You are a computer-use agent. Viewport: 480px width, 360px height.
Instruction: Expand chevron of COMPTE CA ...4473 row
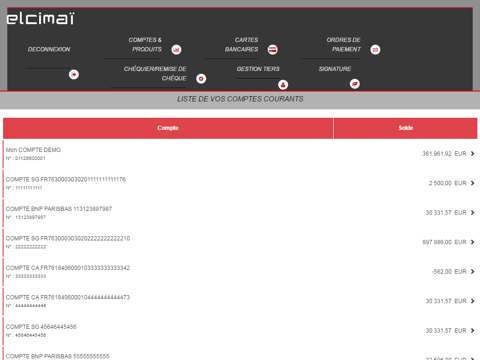pyautogui.click(x=472, y=301)
